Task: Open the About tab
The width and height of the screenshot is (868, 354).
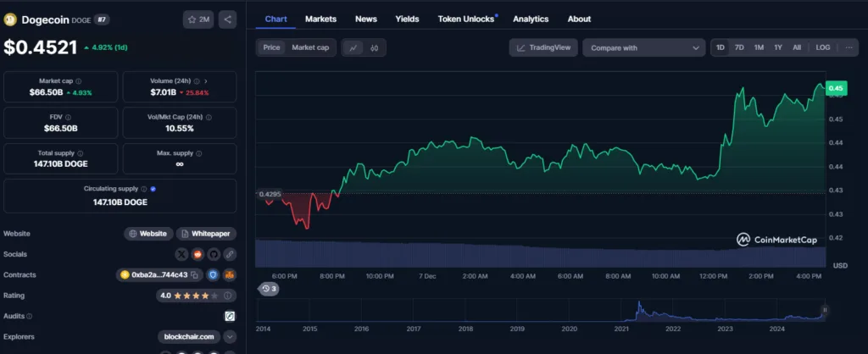Action: point(579,19)
